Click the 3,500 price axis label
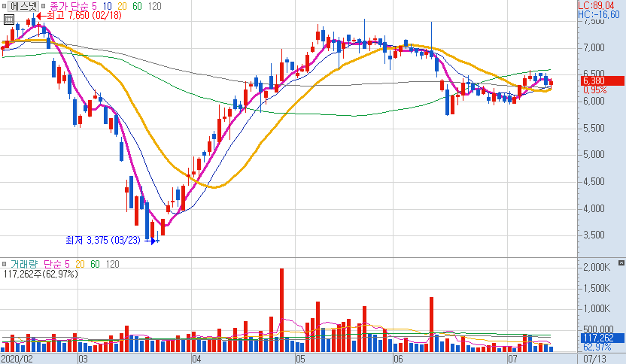The image size is (626, 364). pyautogui.click(x=594, y=235)
